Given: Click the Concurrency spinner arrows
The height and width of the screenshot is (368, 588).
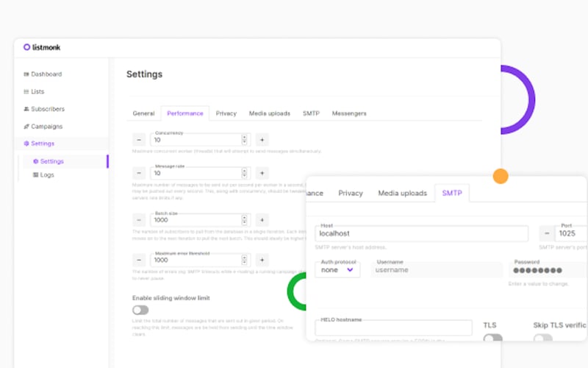Looking at the screenshot, I should point(244,140).
